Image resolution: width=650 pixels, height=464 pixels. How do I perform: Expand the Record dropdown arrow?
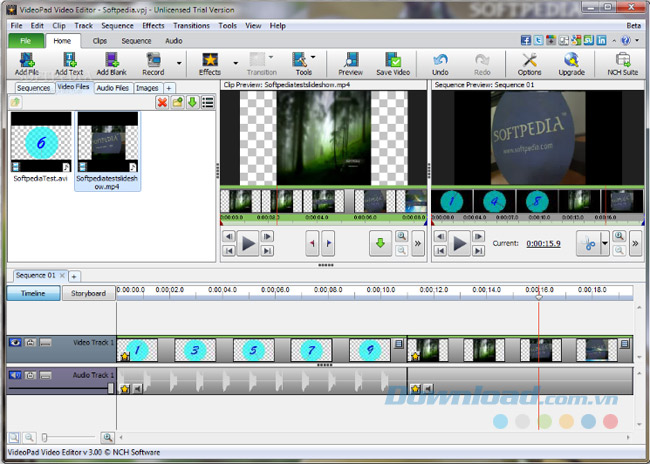coord(179,63)
